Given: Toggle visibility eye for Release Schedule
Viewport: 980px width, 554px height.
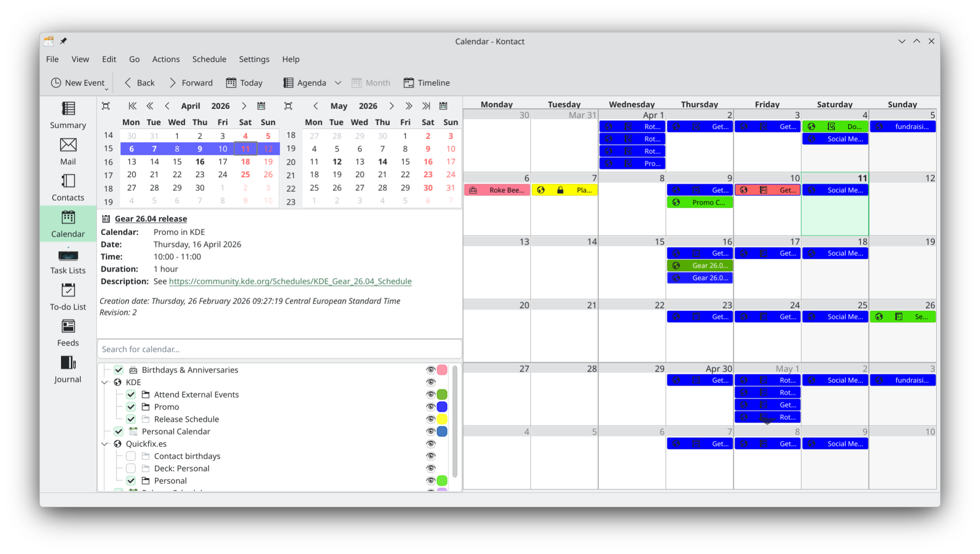Looking at the screenshot, I should (x=431, y=419).
